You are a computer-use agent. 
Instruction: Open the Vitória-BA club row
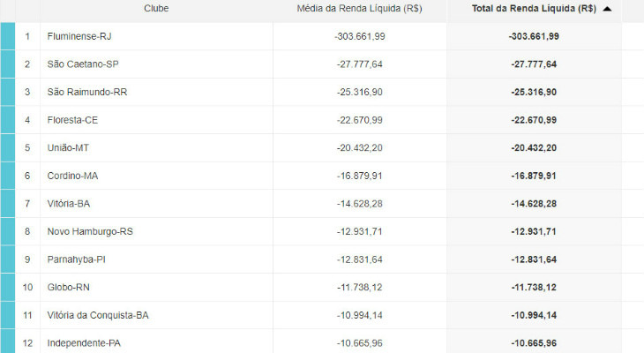click(69, 204)
